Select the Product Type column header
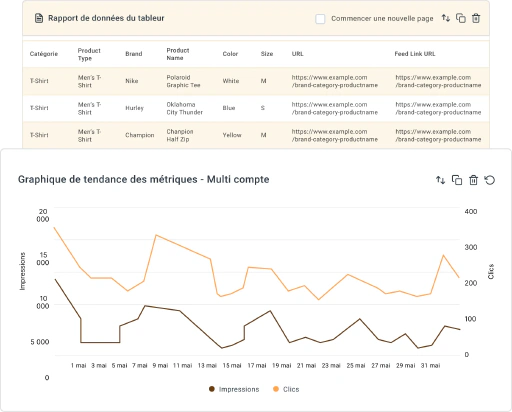 coord(89,54)
